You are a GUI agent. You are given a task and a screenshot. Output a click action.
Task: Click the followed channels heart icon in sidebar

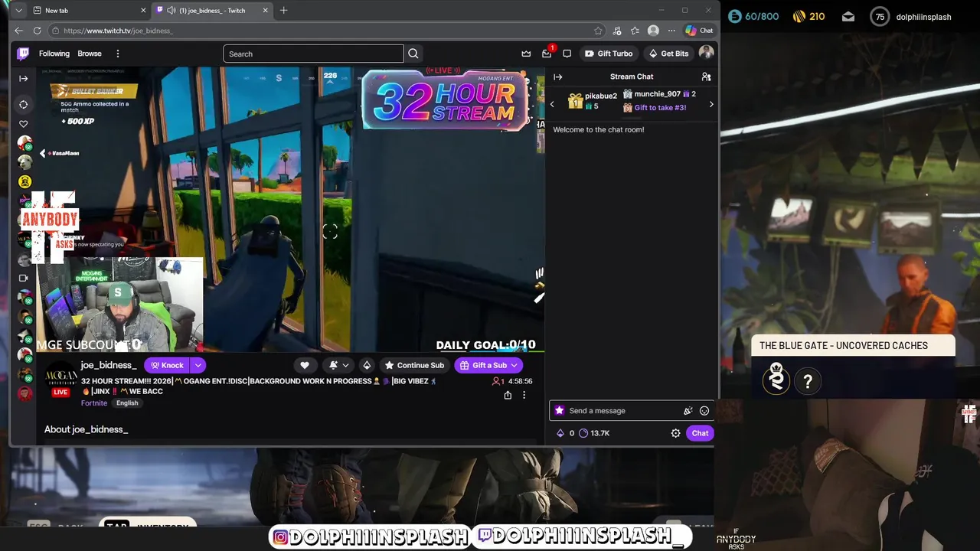click(24, 124)
